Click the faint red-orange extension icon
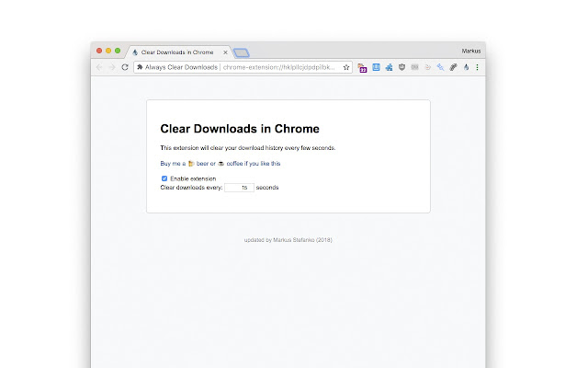This screenshot has height=368, width=588. pos(427,67)
